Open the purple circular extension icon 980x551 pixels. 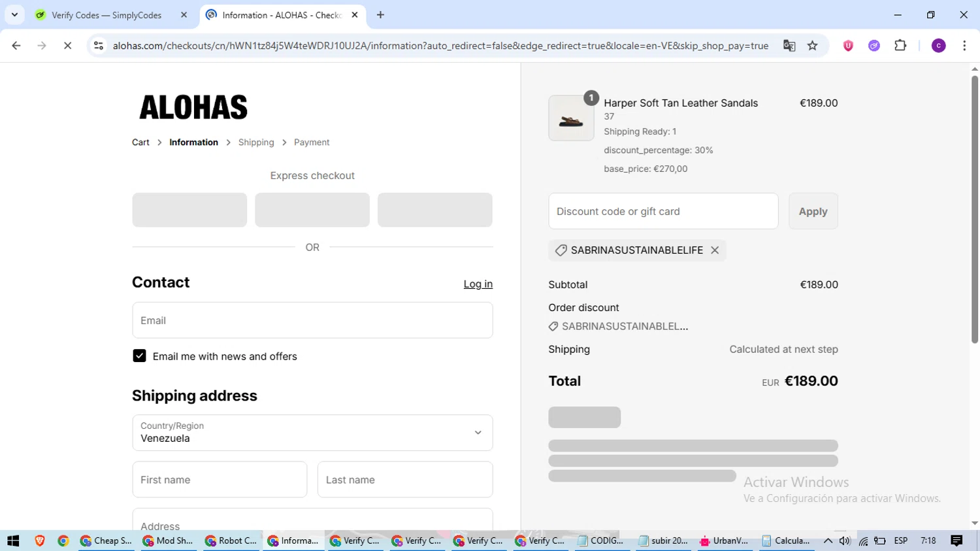(874, 46)
